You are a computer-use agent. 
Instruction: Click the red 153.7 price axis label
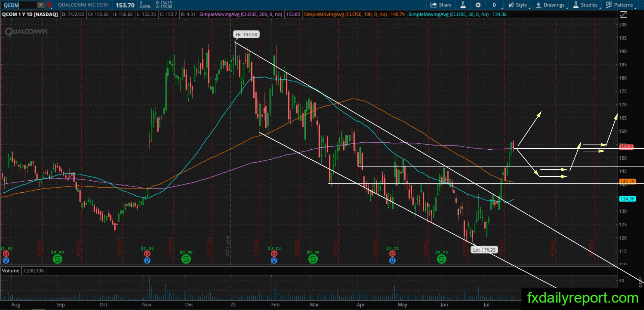point(626,147)
